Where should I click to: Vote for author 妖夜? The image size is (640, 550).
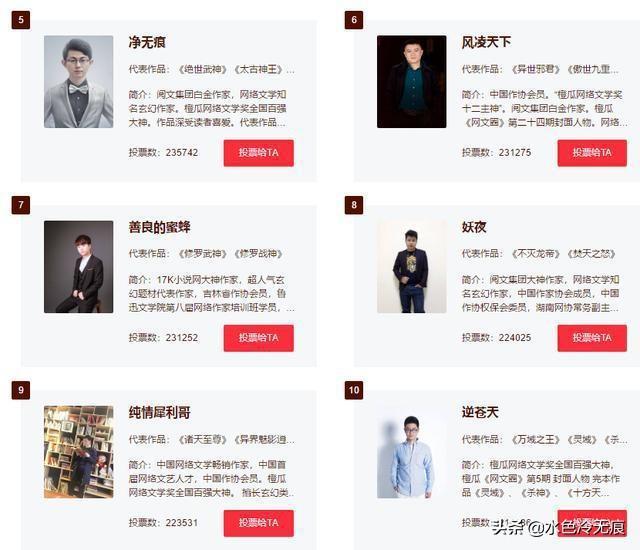tap(592, 338)
